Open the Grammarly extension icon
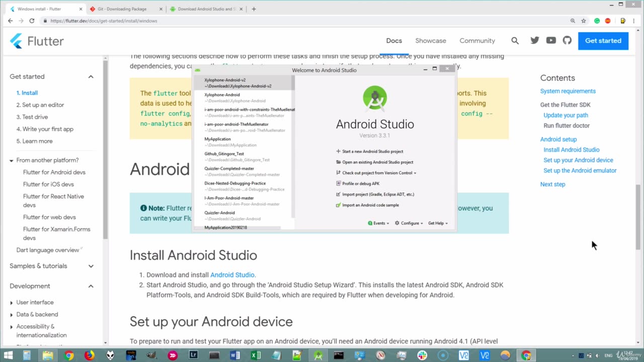This screenshot has height=362, width=644. pyautogui.click(x=597, y=21)
